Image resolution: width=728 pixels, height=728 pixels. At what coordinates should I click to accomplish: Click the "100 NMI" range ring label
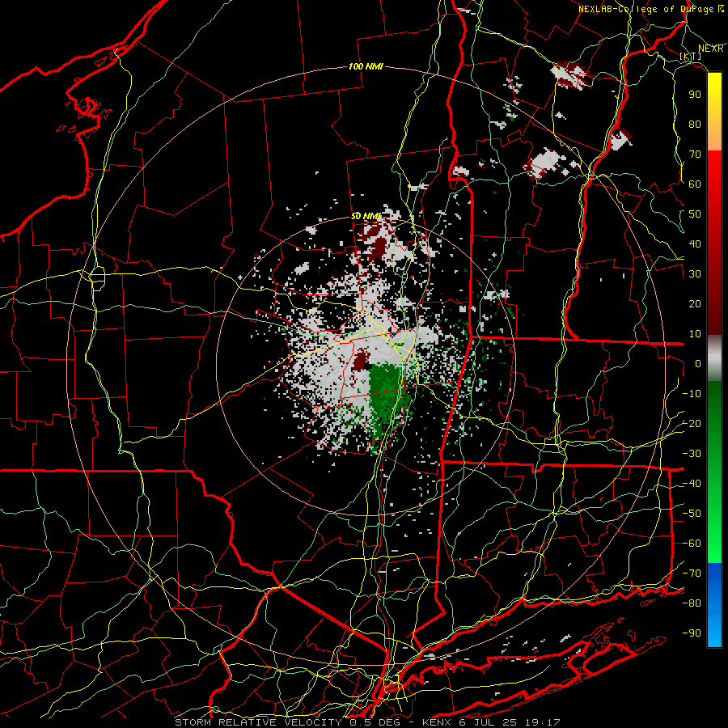366,66
